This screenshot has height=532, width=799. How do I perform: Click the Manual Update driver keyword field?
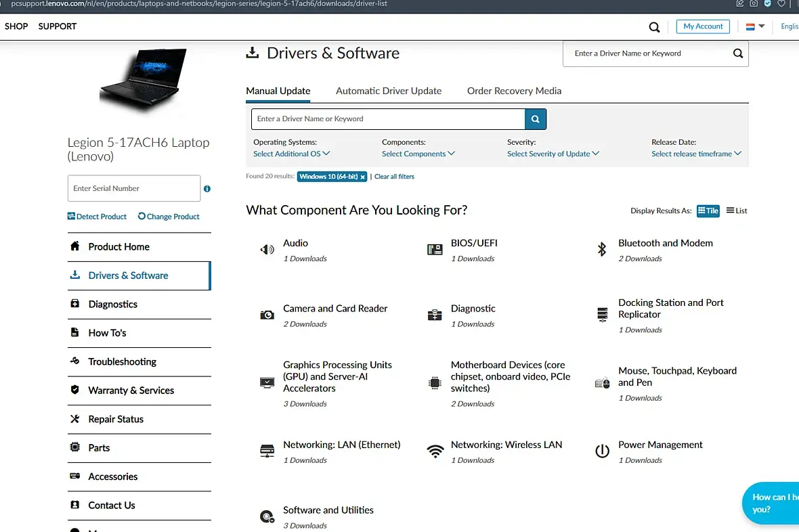[x=388, y=119]
